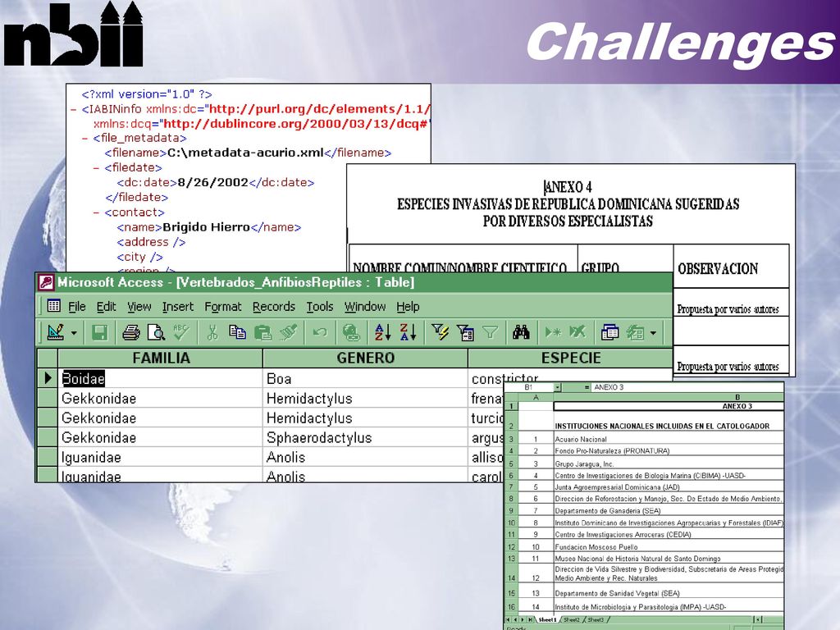Image resolution: width=840 pixels, height=630 pixels.
Task: Click the Copy icon in Access toolbar
Action: pos(237,333)
